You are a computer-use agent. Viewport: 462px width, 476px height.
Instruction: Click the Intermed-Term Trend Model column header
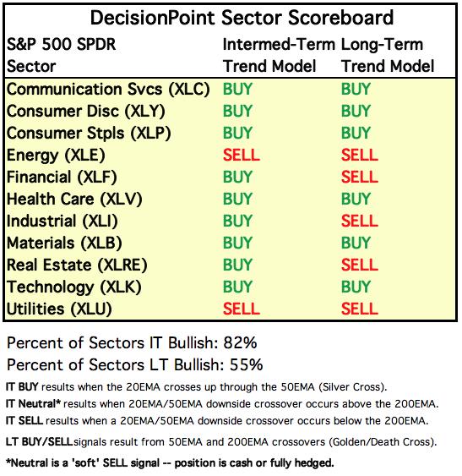click(x=279, y=55)
